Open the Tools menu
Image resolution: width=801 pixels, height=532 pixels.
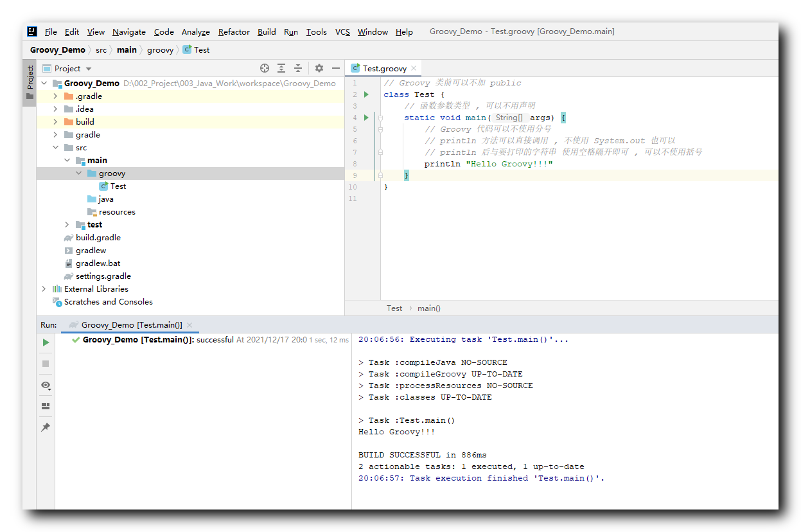point(316,31)
